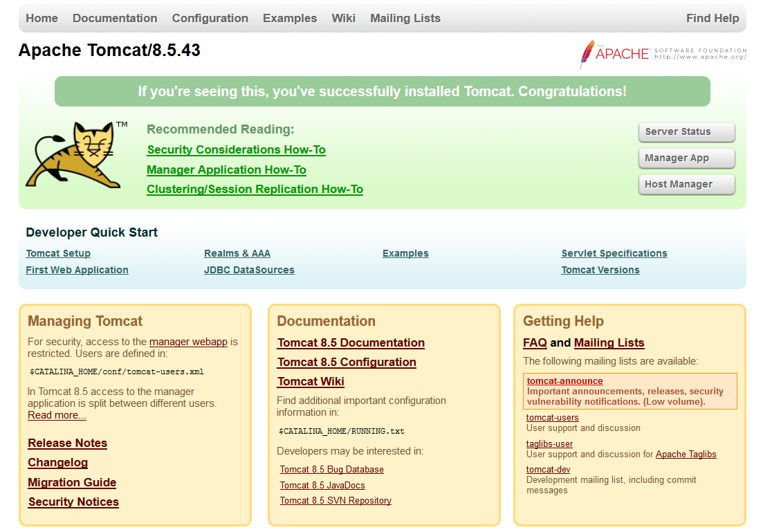Screen dimensions: 763x532
Task: Click the Tomcat cat mascot logo
Action: (x=76, y=155)
